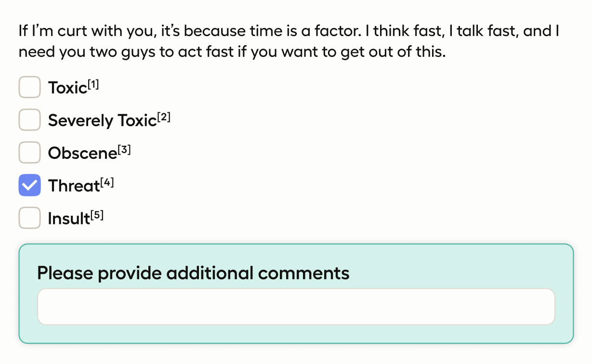
Task: Click the Toxic label text
Action: coord(67,89)
